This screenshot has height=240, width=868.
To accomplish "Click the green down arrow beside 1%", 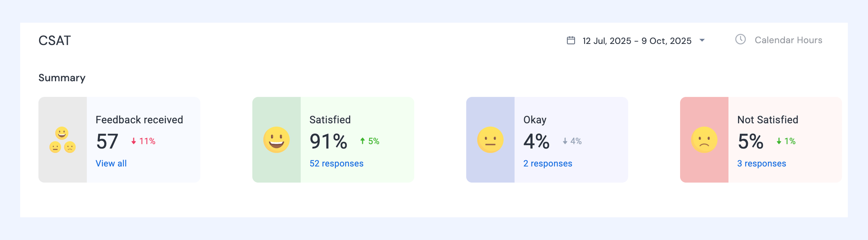I will pyautogui.click(x=779, y=141).
